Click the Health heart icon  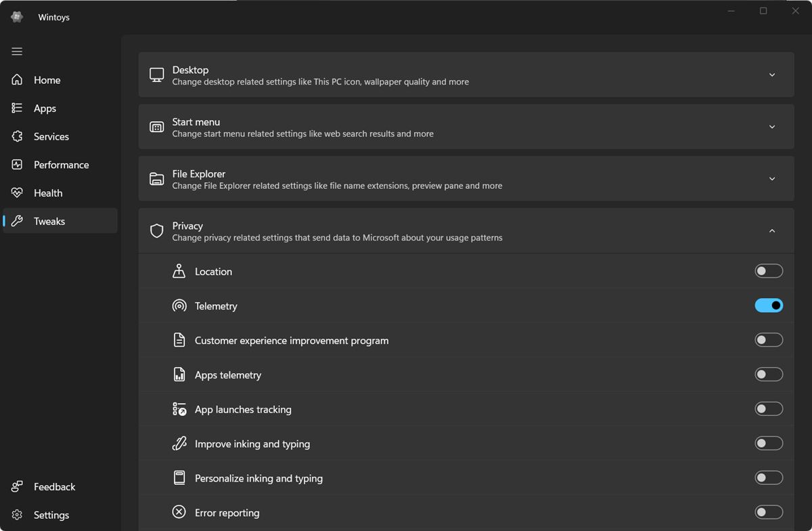(x=18, y=193)
